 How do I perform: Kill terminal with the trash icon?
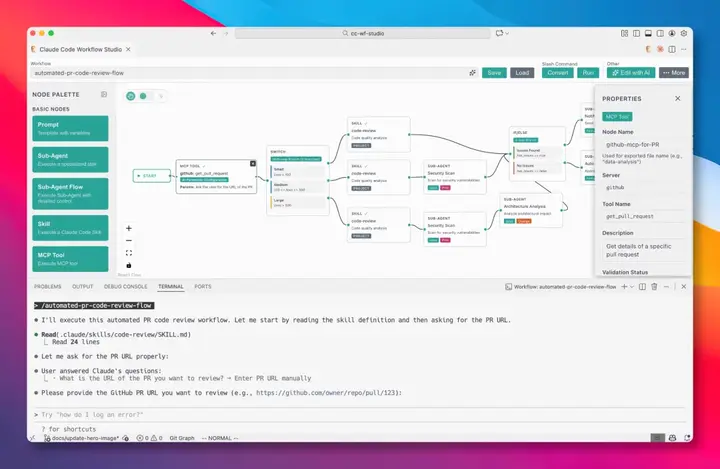tap(654, 286)
